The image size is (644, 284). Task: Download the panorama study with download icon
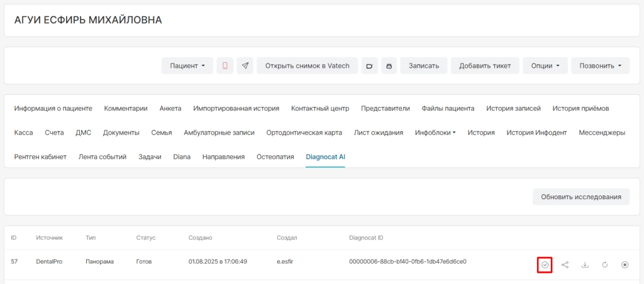click(585, 265)
